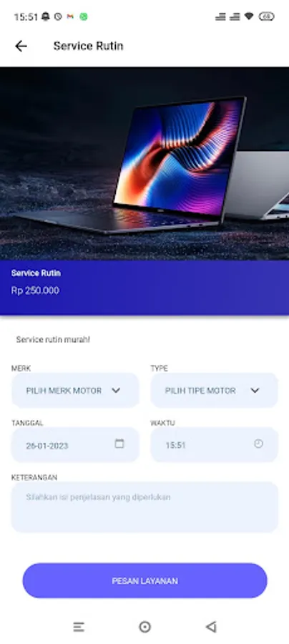Tap the Android home circle icon
This screenshot has width=289, height=644.
click(x=144, y=627)
